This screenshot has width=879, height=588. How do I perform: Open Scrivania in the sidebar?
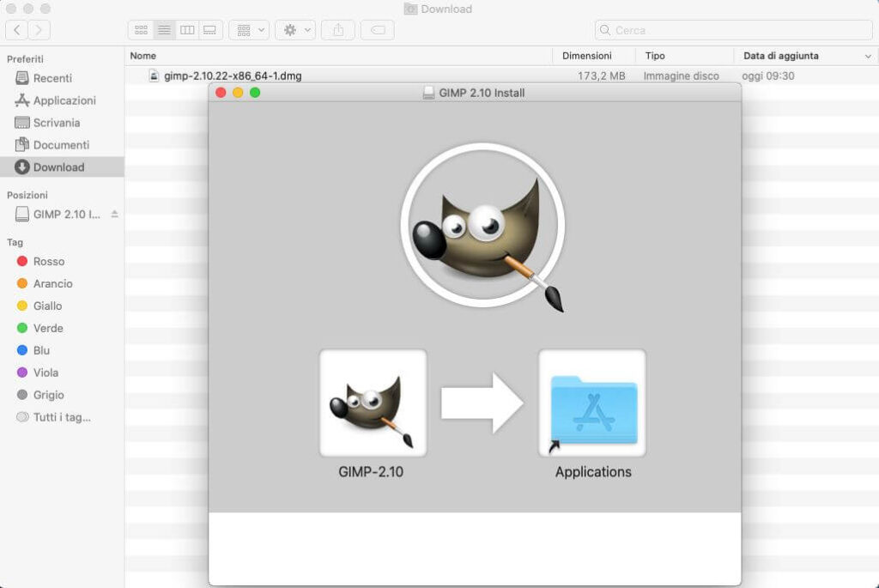(62, 123)
